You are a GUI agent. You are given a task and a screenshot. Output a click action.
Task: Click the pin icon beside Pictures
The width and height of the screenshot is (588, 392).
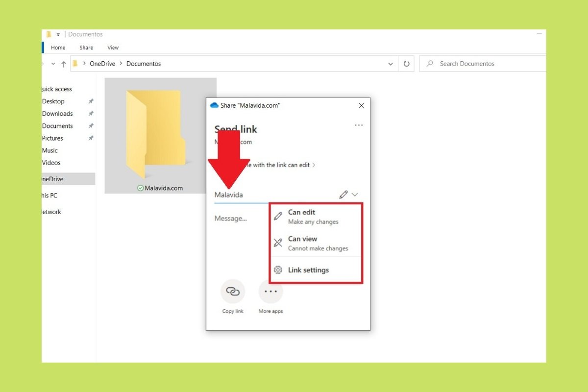tap(91, 138)
